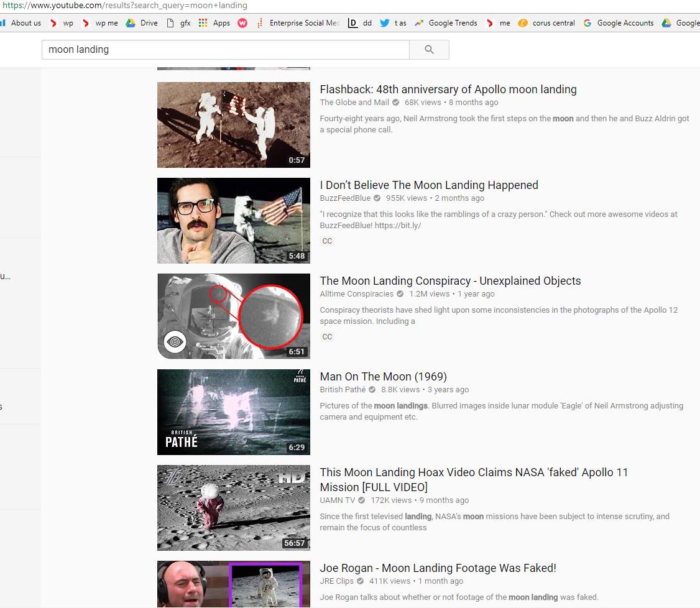Click verified badge next to JRE Clips
700x608 pixels.
point(360,581)
